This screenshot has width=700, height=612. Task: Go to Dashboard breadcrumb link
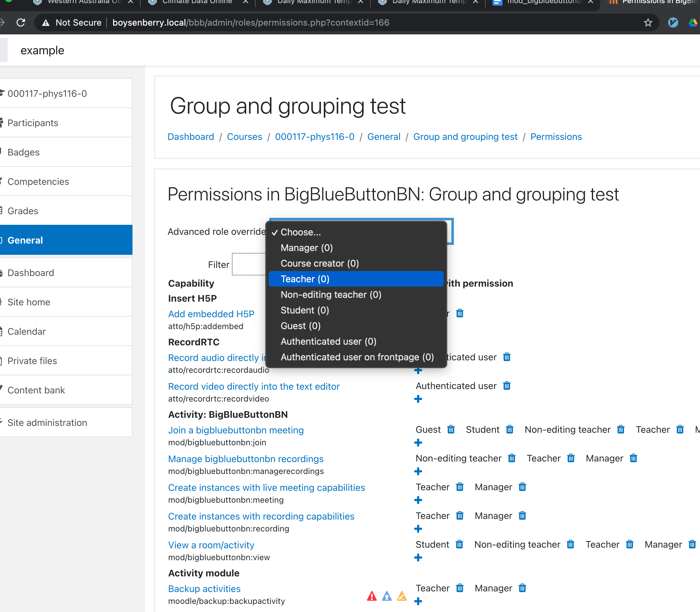click(191, 137)
